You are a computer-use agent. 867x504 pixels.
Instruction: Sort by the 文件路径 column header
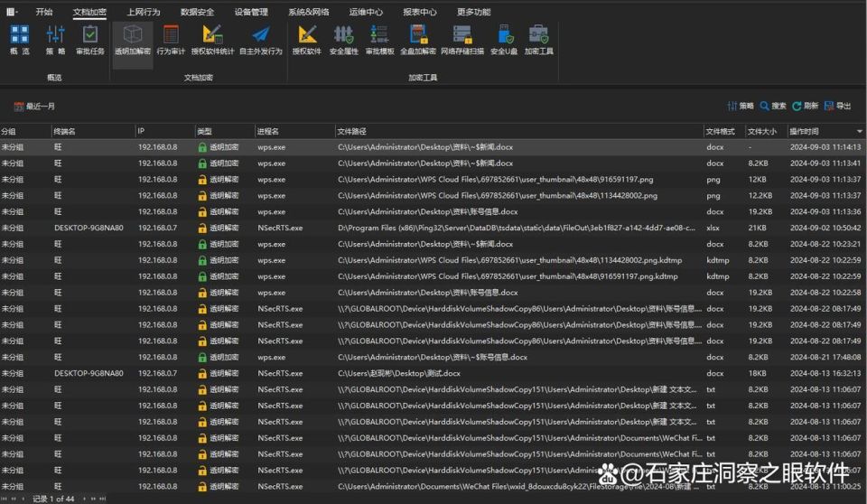click(x=519, y=131)
